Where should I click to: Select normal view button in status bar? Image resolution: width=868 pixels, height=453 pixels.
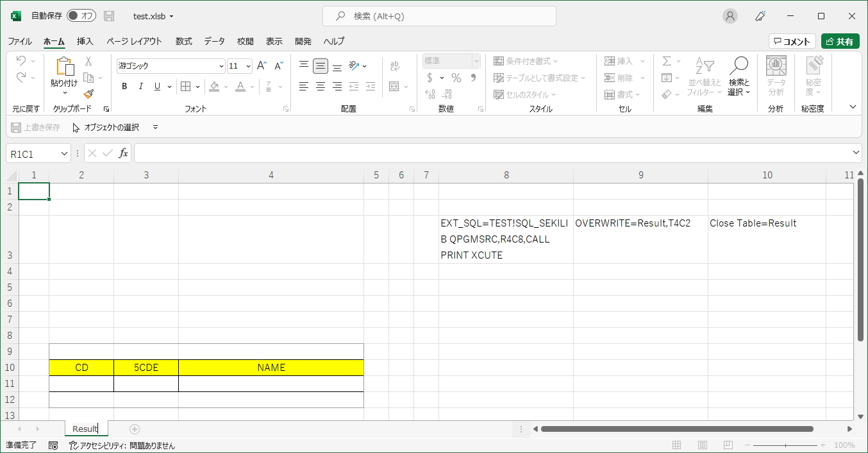(677, 445)
